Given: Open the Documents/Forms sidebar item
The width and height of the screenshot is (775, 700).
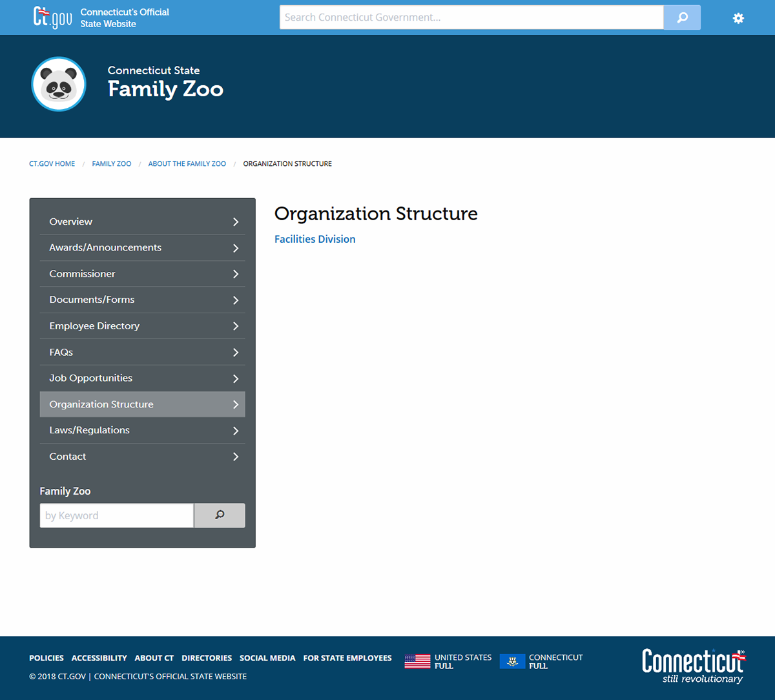Looking at the screenshot, I should click(92, 300).
